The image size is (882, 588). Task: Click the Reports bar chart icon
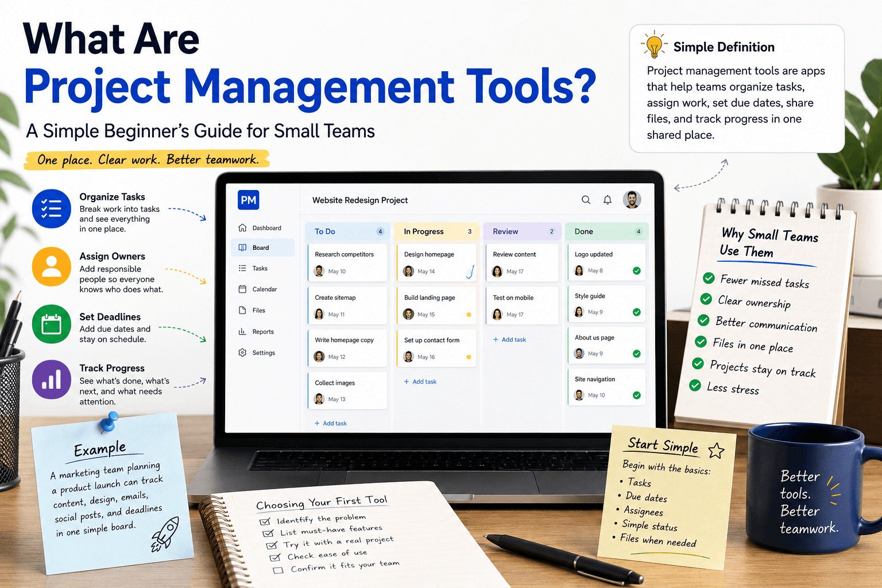[x=242, y=331]
